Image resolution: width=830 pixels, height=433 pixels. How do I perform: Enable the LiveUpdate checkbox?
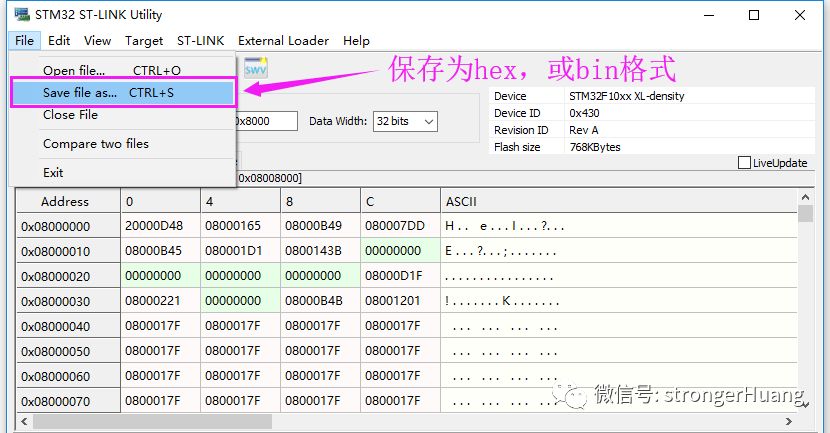point(744,163)
